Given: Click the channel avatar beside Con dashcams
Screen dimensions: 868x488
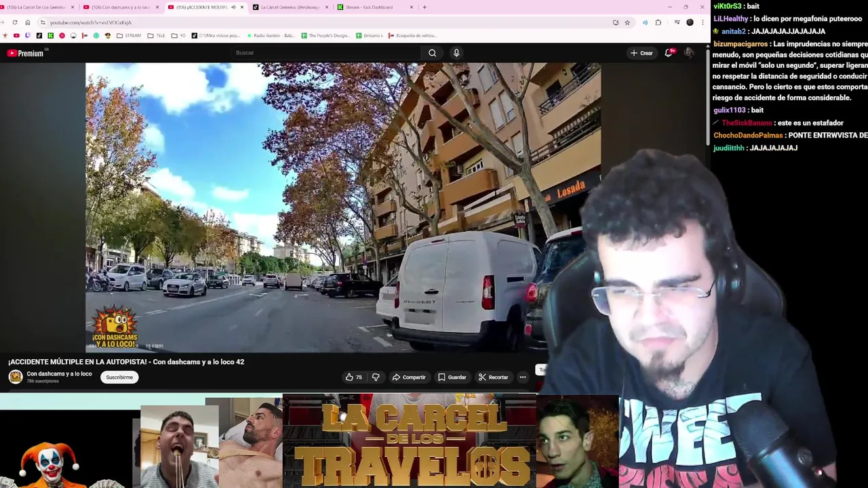Looking at the screenshot, I should coord(16,377).
